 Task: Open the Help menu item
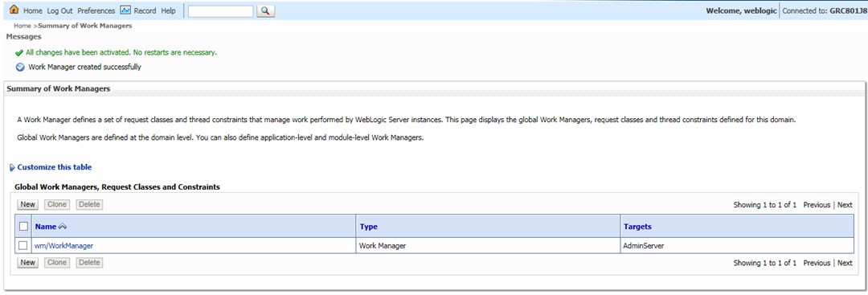(168, 10)
